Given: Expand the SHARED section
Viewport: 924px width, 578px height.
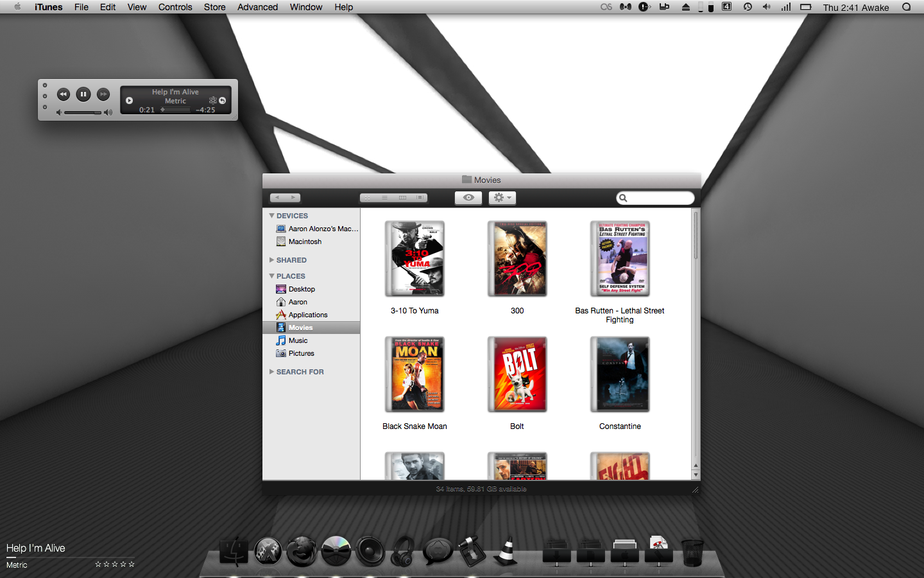Looking at the screenshot, I should point(272,260).
